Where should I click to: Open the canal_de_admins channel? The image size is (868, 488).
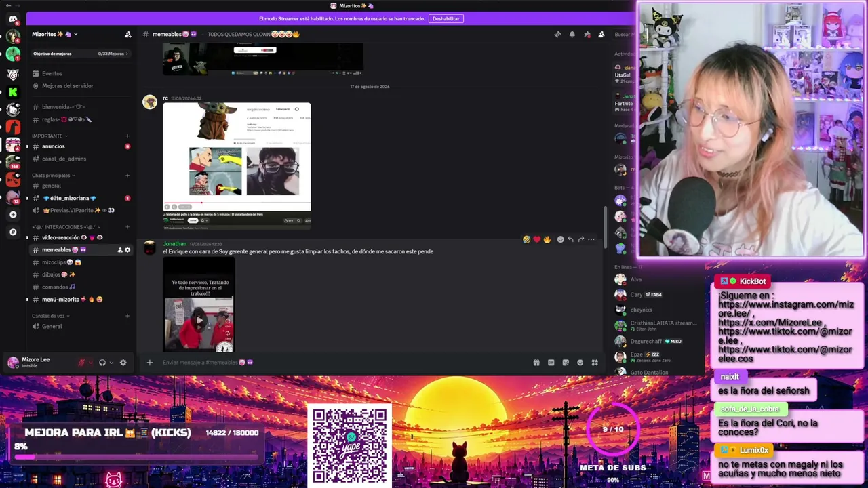coord(81,159)
